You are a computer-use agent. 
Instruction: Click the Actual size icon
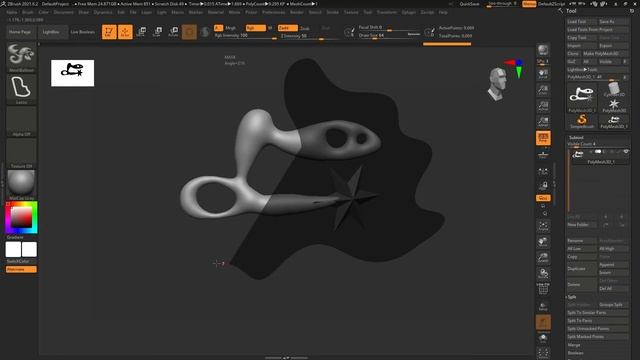[x=543, y=106]
